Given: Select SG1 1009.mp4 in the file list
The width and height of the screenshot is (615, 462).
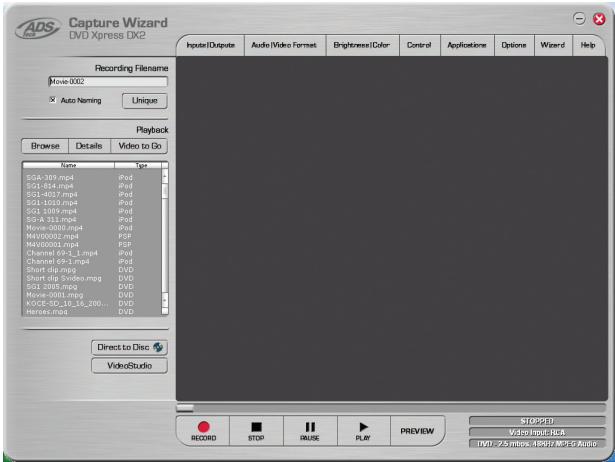Looking at the screenshot, I should point(92,211).
